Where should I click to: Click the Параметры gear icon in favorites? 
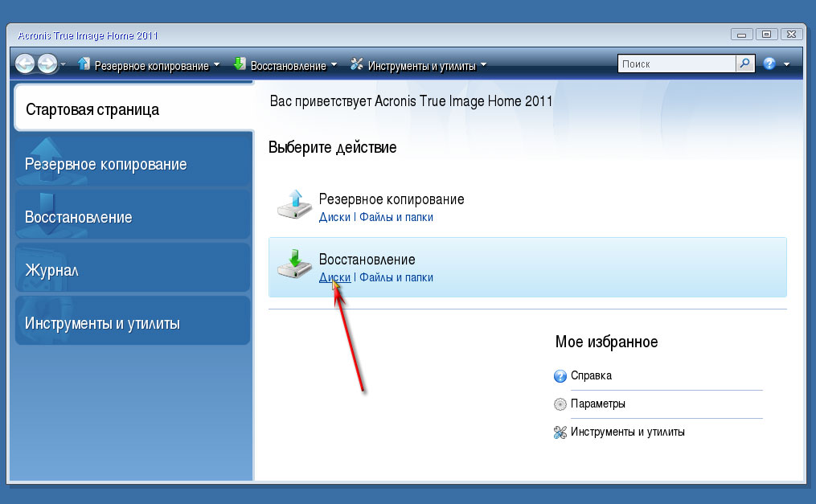click(x=560, y=404)
